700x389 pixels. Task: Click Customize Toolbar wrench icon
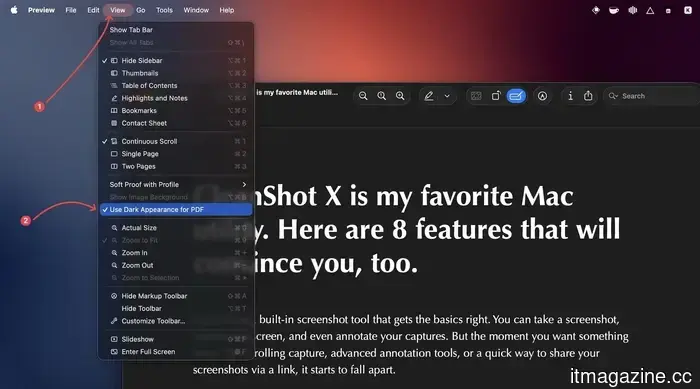114,321
